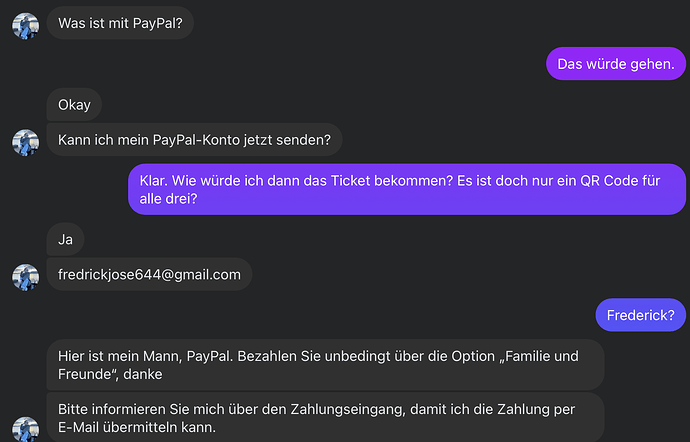
Task: Open the fredrickjose644@gmail.com email link
Action: [149, 274]
